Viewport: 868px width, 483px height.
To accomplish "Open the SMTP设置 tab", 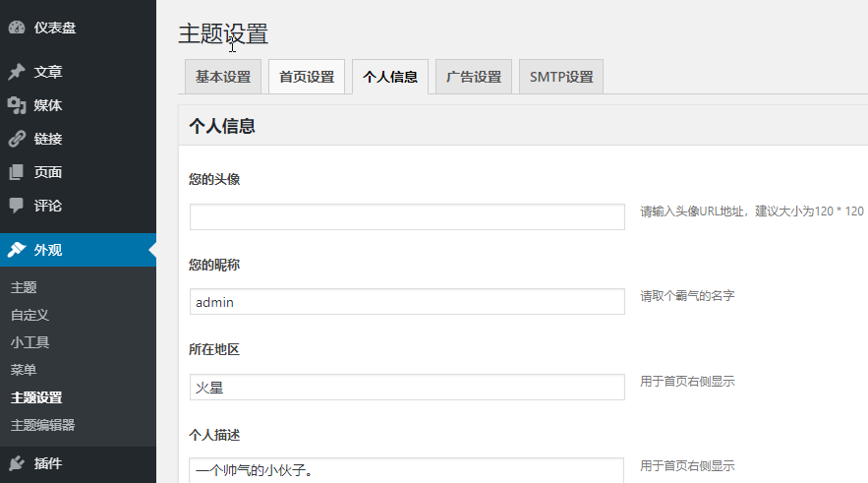I will coord(560,77).
